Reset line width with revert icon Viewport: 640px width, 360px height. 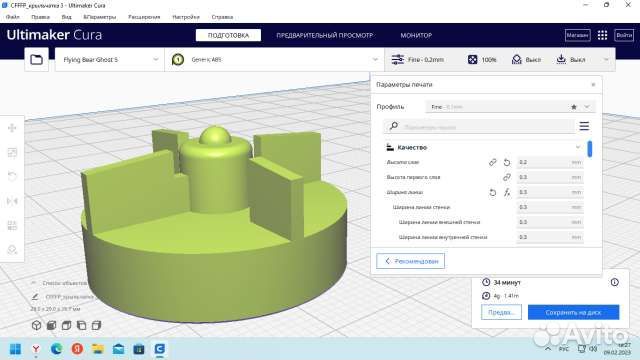click(x=493, y=192)
